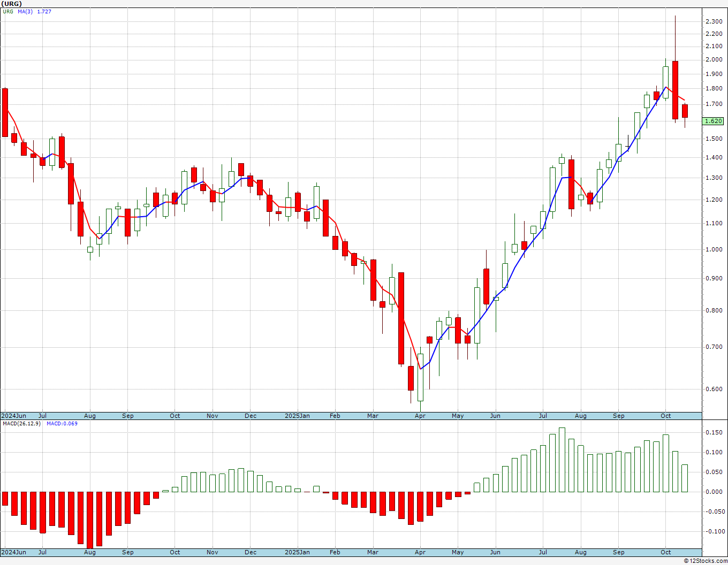This screenshot has width=728, height=565.
Task: Select 2025Jan on the price chart time axis
Action: [x=297, y=416]
